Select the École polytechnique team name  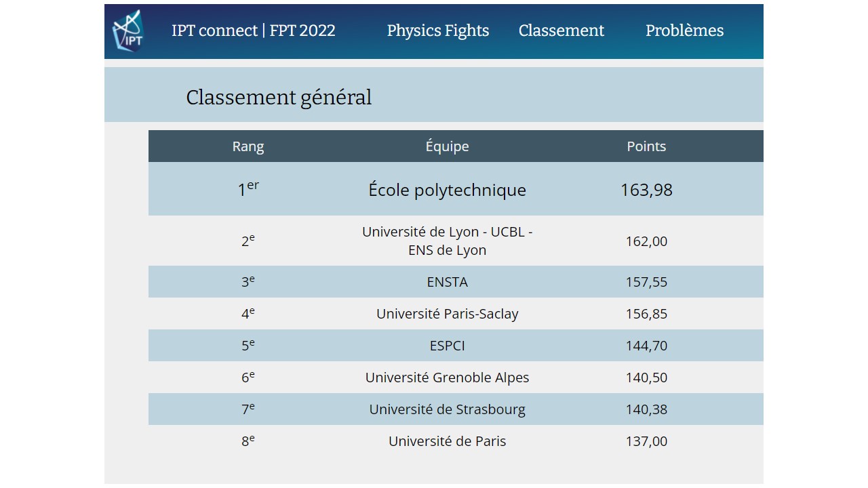click(x=448, y=190)
